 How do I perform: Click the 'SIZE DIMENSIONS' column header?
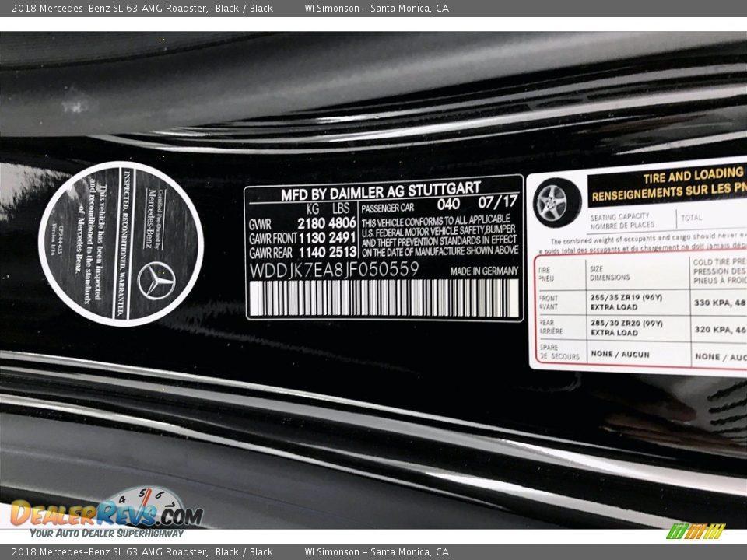[609, 273]
